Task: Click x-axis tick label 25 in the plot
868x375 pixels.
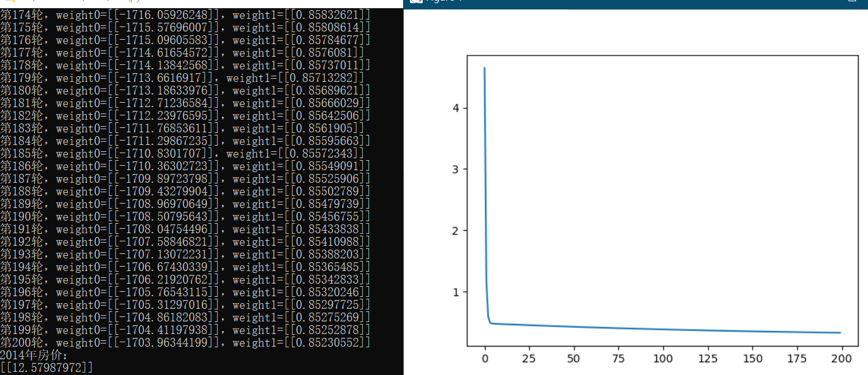Action: (529, 359)
